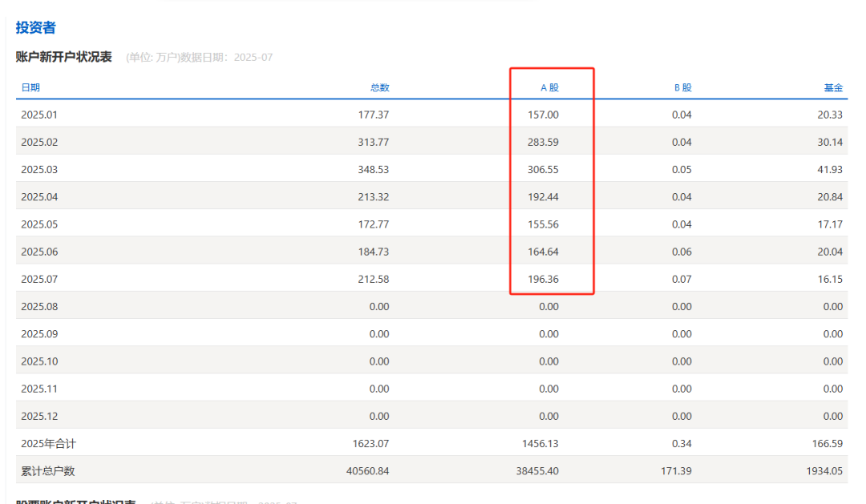
Task: Select the 2025.08 date row
Action: (x=432, y=306)
